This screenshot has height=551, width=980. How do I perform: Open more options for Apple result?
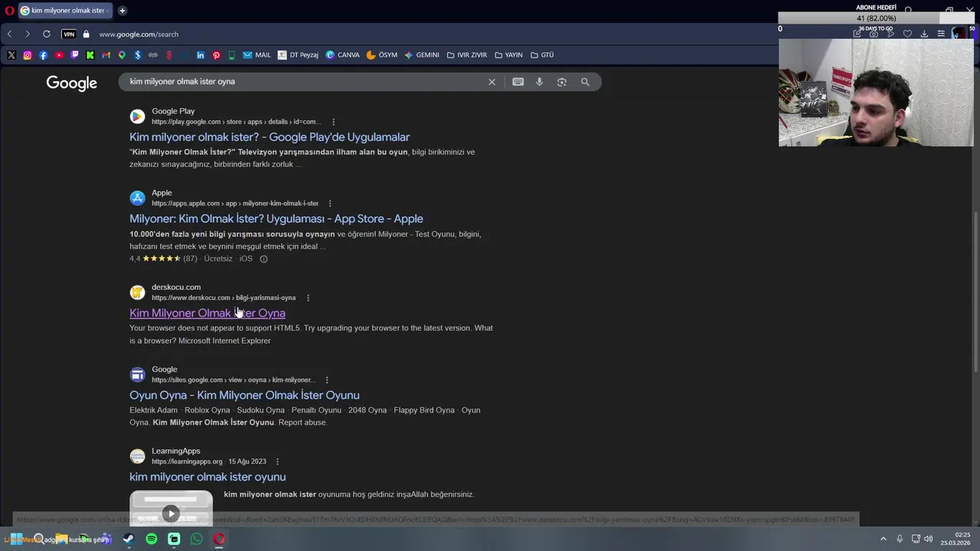pyautogui.click(x=330, y=204)
